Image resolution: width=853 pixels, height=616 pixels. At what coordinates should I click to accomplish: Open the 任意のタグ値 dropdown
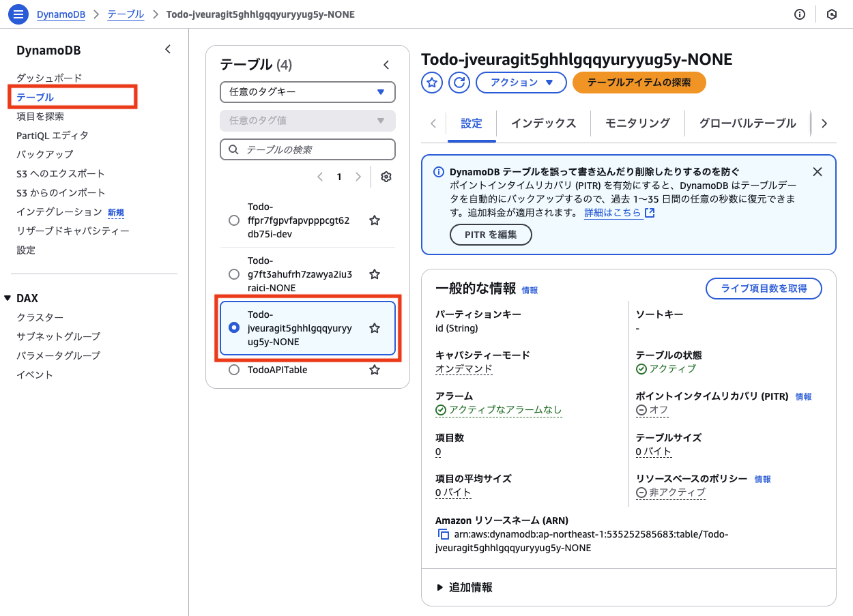[308, 121]
